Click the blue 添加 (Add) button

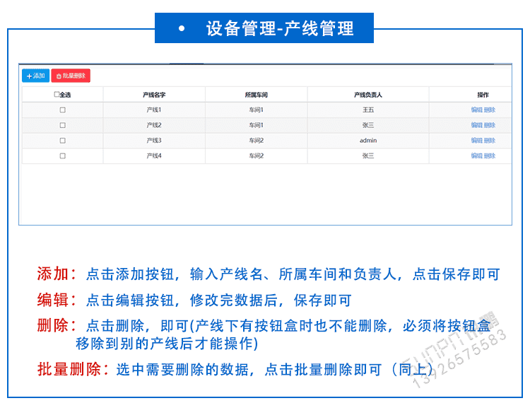click(35, 76)
